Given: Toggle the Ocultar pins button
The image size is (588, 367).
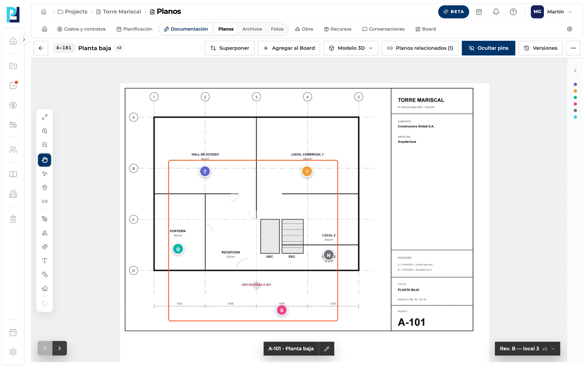Looking at the screenshot, I should pos(488,48).
